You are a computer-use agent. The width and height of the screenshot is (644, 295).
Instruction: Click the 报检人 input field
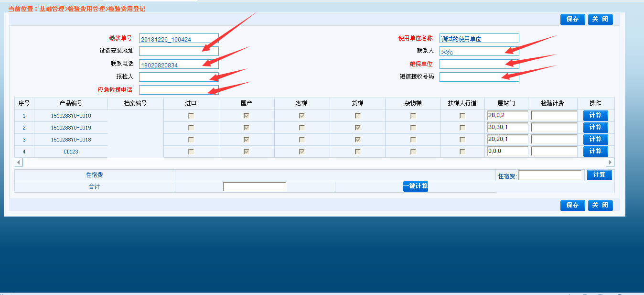[x=178, y=77]
